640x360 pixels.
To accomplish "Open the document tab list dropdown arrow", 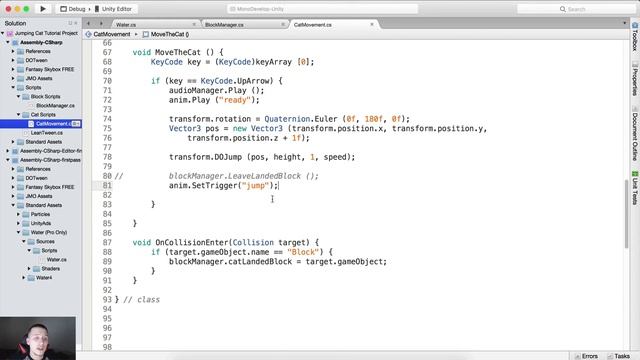I will tap(624, 23).
